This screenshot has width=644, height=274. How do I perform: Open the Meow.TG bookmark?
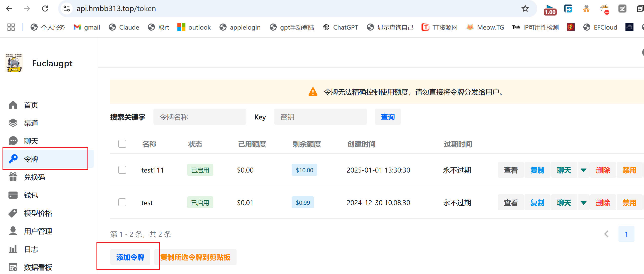pyautogui.click(x=485, y=27)
